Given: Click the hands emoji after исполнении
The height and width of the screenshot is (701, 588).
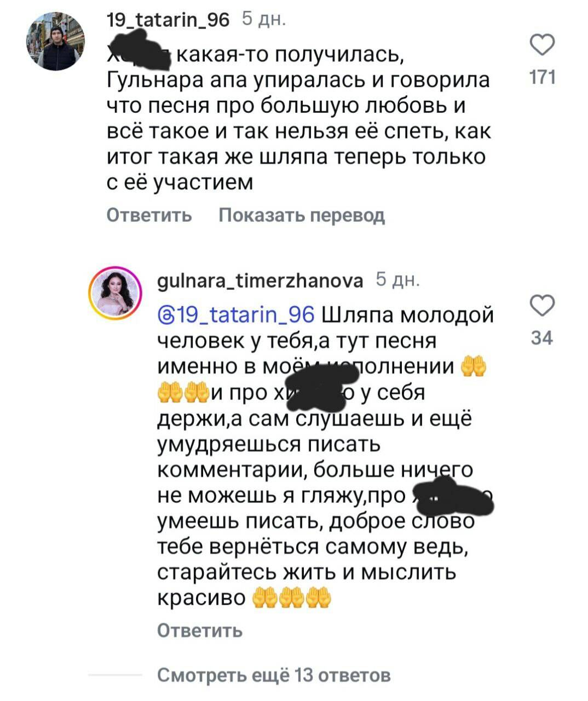Looking at the screenshot, I should point(474,366).
